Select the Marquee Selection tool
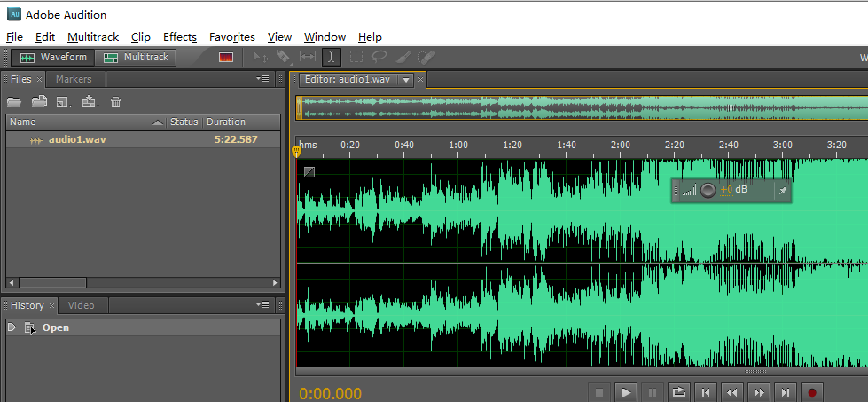868x402 pixels. (x=356, y=57)
